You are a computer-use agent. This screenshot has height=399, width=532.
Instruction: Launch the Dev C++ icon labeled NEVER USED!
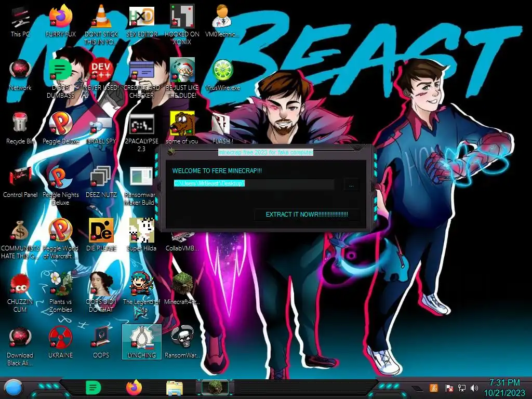[x=101, y=75]
